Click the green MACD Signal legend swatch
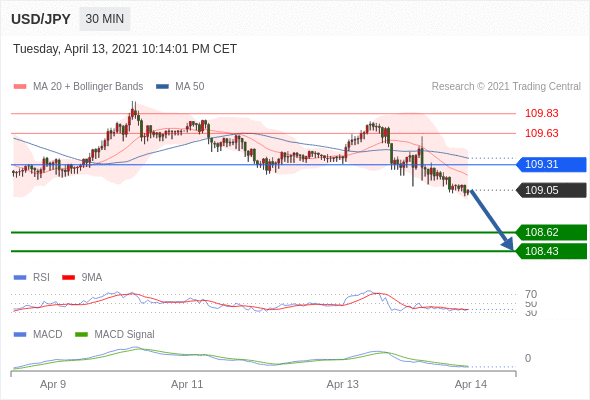Screen dimensions: 590x400 click(x=81, y=335)
